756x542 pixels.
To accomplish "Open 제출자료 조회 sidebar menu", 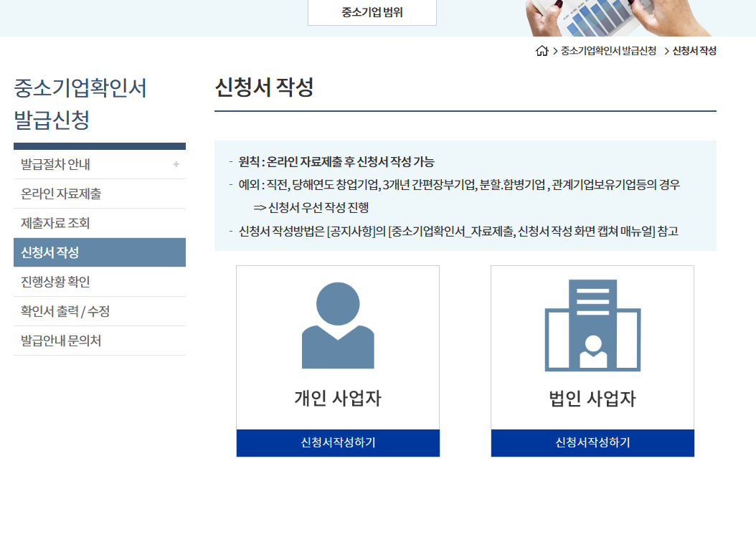I will (x=100, y=223).
